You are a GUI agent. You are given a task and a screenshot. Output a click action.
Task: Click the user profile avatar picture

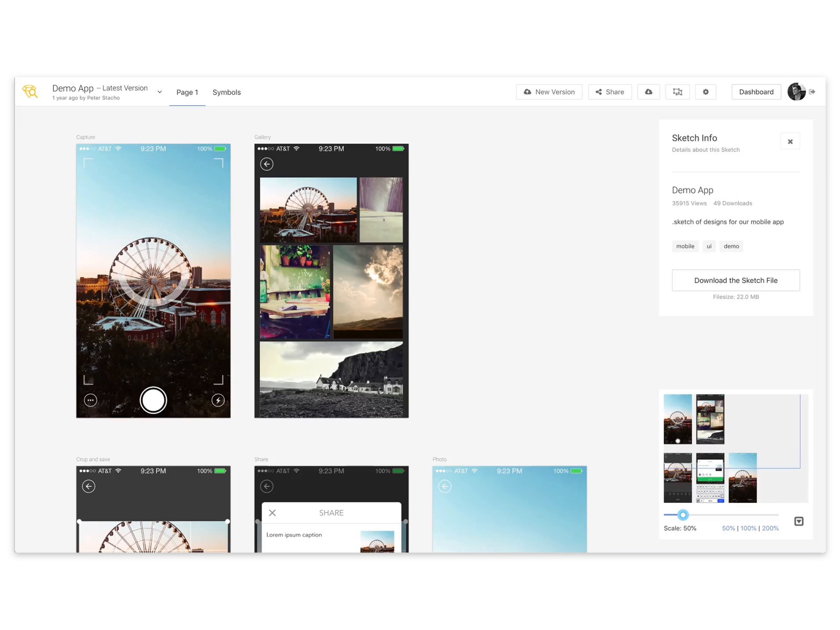(797, 91)
